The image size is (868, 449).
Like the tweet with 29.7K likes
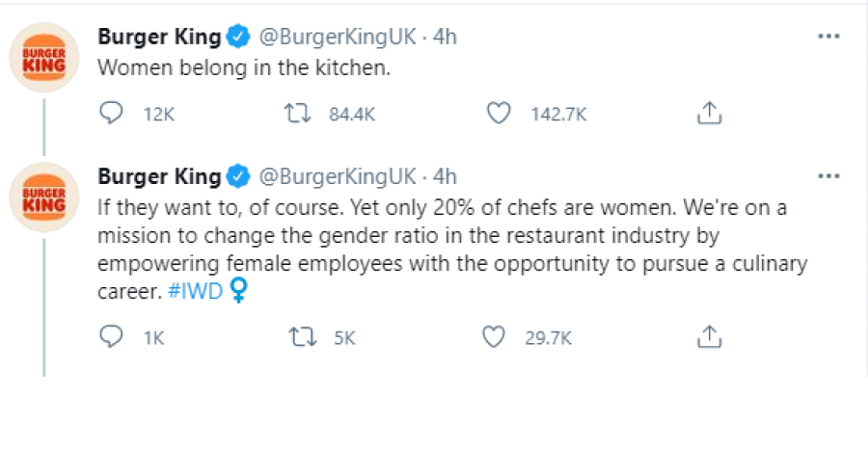494,336
